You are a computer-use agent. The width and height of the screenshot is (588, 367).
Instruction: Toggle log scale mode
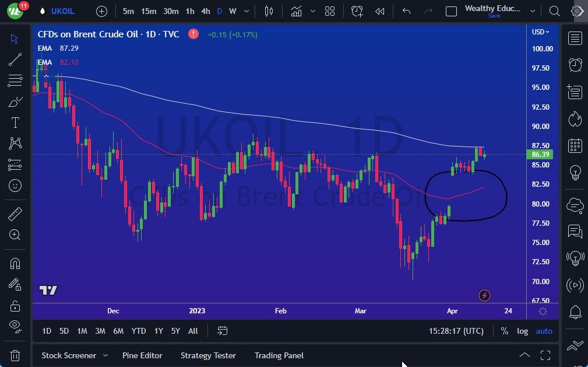click(522, 331)
